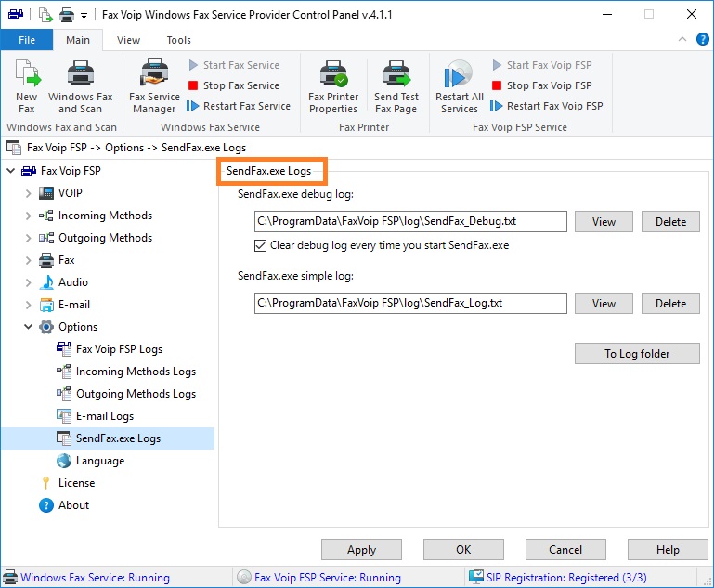Restart Fax Voip FSP service
Image resolution: width=714 pixels, height=588 pixels.
tap(547, 106)
